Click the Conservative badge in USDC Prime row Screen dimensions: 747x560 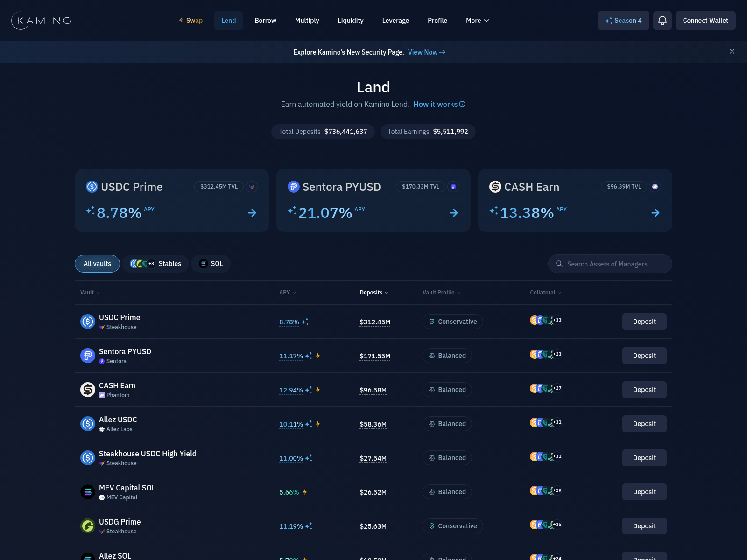click(452, 322)
